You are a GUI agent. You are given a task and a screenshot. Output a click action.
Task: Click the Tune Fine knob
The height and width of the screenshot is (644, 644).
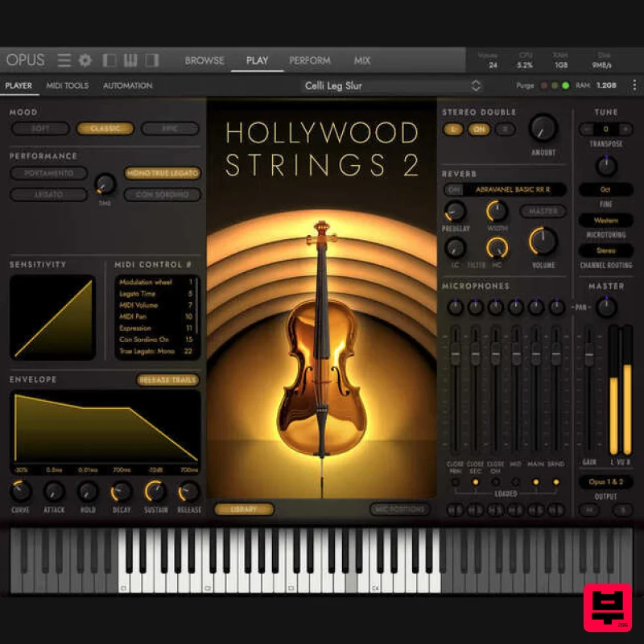click(606, 167)
